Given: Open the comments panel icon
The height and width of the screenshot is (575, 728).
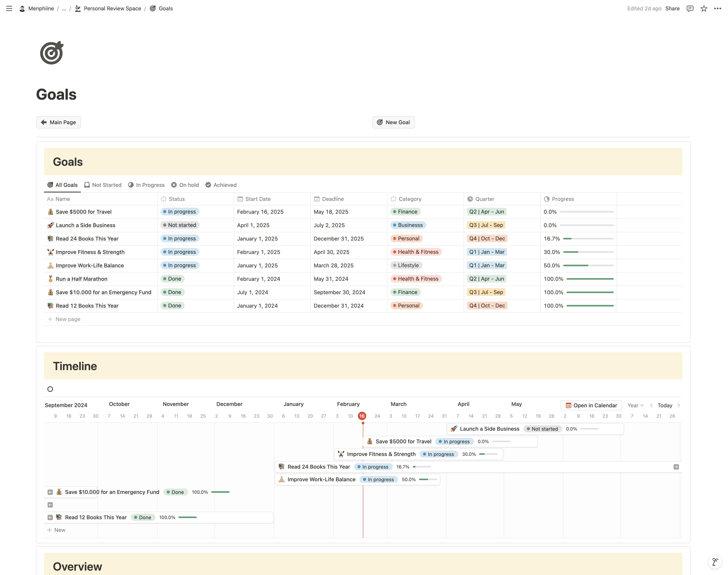Looking at the screenshot, I should click(x=690, y=8).
